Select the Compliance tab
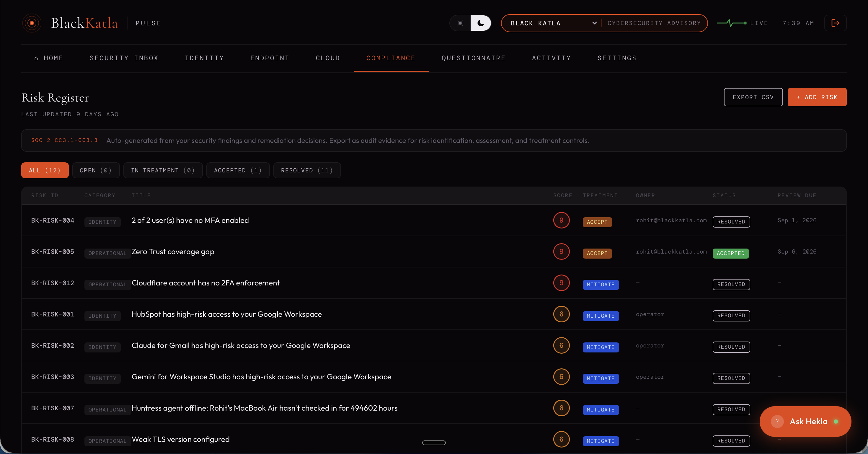Viewport: 868px width, 454px height. (x=391, y=58)
